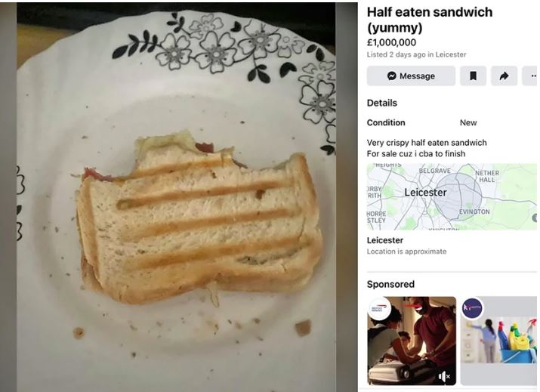Click the Belgrave label on the map
540x392 pixels.
(434, 171)
